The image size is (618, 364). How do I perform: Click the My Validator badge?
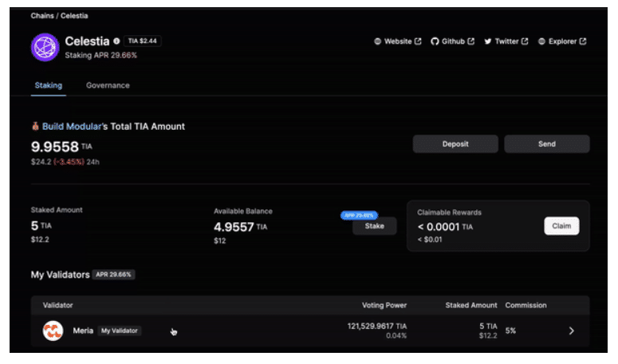pyautogui.click(x=120, y=331)
